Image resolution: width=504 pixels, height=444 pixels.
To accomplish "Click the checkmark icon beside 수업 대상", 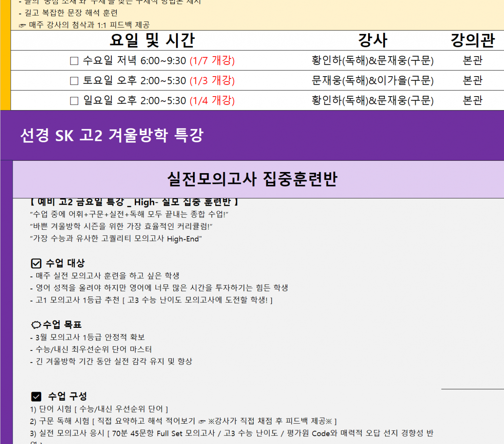I will (36, 263).
